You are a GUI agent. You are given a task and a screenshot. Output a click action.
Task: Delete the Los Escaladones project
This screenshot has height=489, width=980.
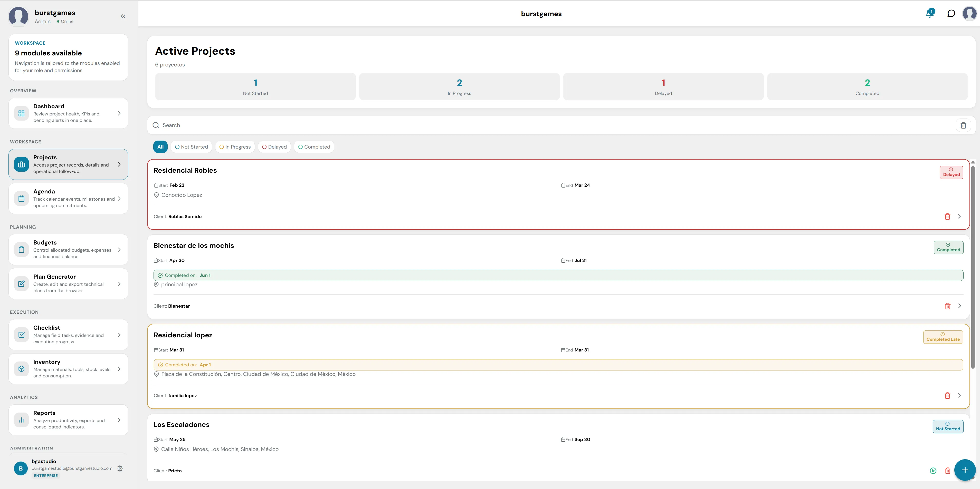click(947, 471)
